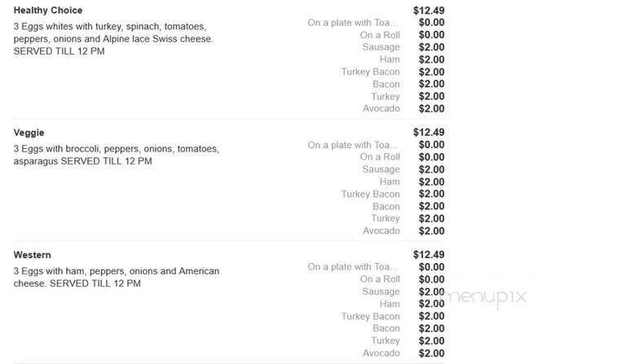Click Healthy Choice description mentioning Swiss cheese
This screenshot has width=629, height=364.
113,39
